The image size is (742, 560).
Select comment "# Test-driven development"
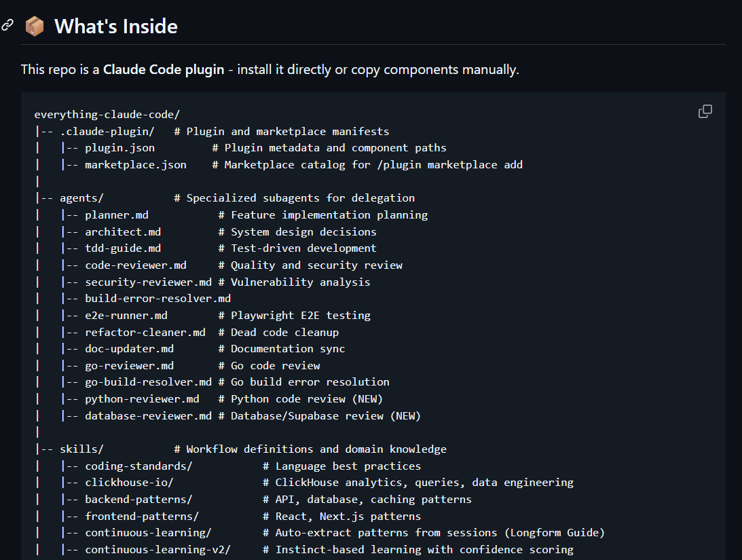point(297,248)
